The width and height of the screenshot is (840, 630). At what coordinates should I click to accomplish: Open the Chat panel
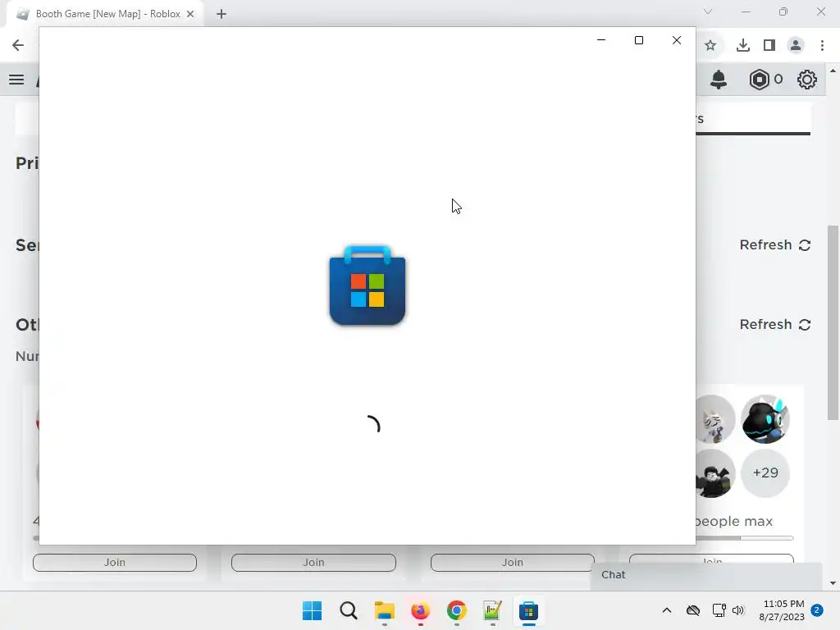pyautogui.click(x=706, y=575)
